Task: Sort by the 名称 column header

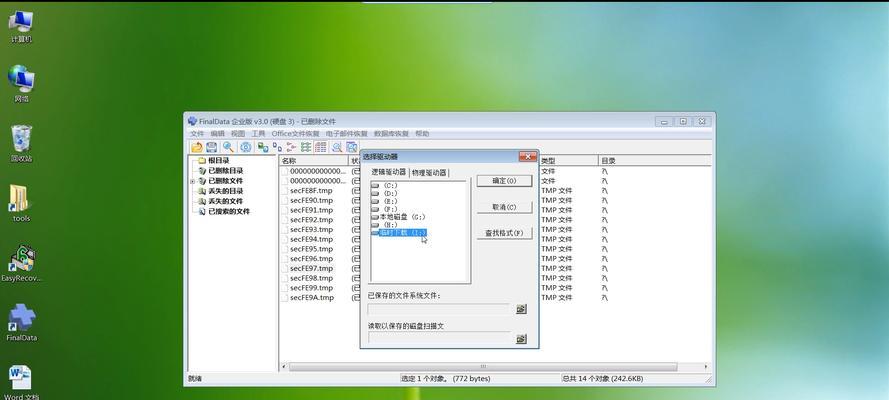Action: 314,161
